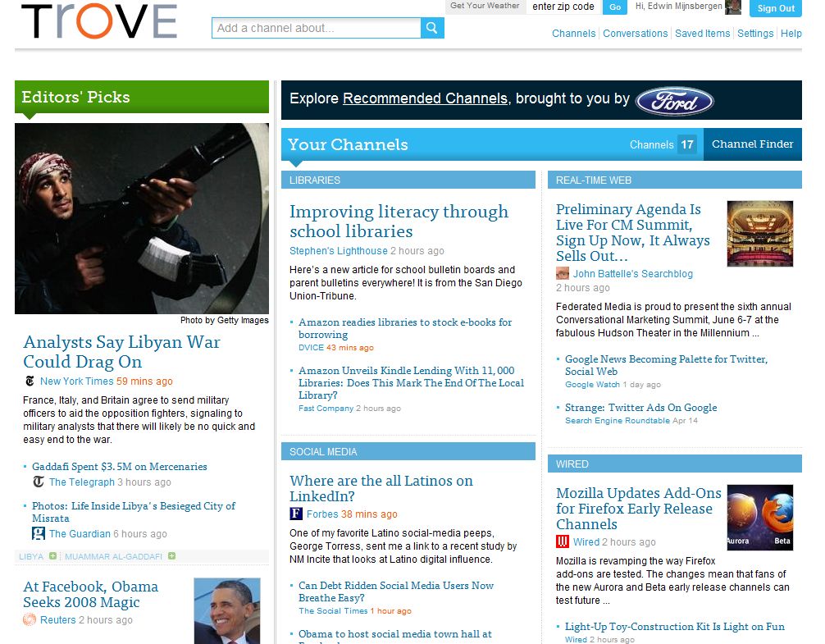This screenshot has height=644, width=825.
Task: Open 'At Facebook, Obama Seeks 2008 Magic'
Action: click(90, 594)
